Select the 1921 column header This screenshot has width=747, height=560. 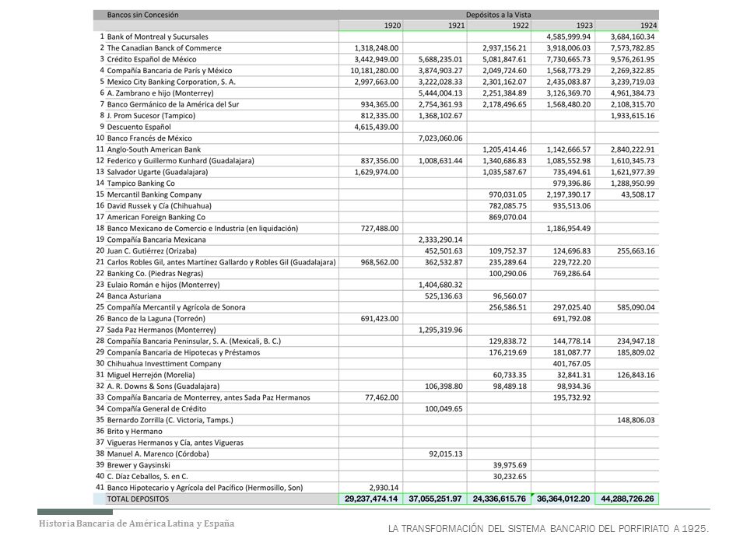pyautogui.click(x=456, y=26)
